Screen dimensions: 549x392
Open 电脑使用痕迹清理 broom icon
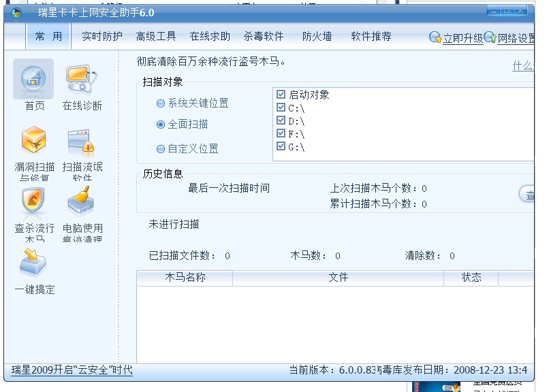tap(81, 200)
